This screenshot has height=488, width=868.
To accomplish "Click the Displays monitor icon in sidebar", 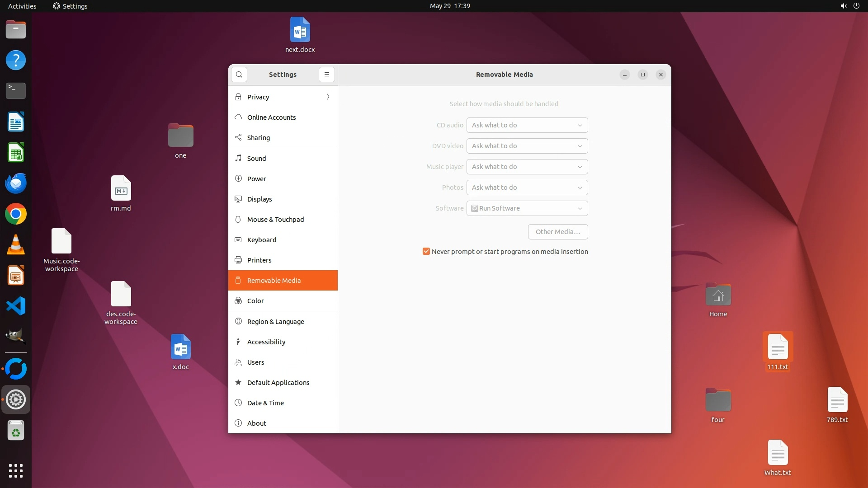I will [238, 199].
